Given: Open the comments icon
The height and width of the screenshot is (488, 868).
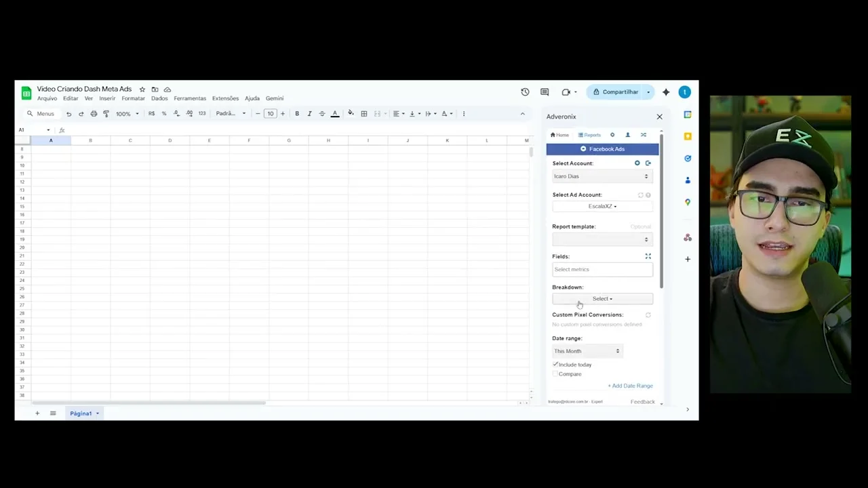Looking at the screenshot, I should pos(545,92).
